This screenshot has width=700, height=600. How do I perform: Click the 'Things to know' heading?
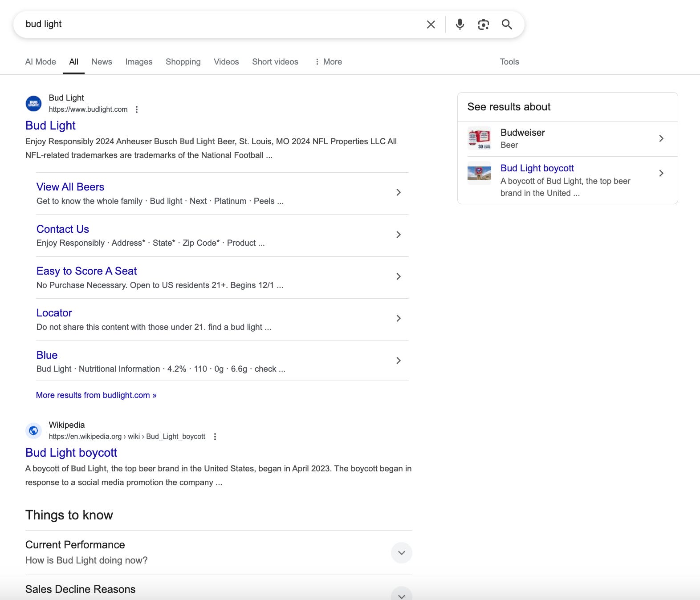tap(69, 515)
